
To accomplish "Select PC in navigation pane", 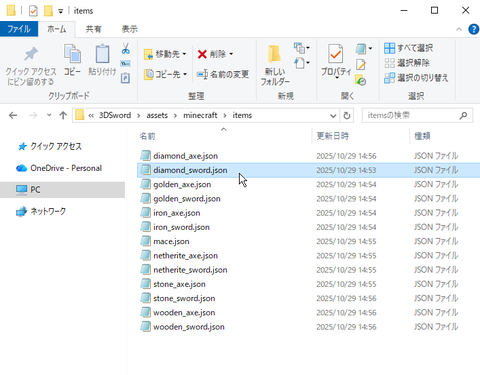I will tap(62, 190).
